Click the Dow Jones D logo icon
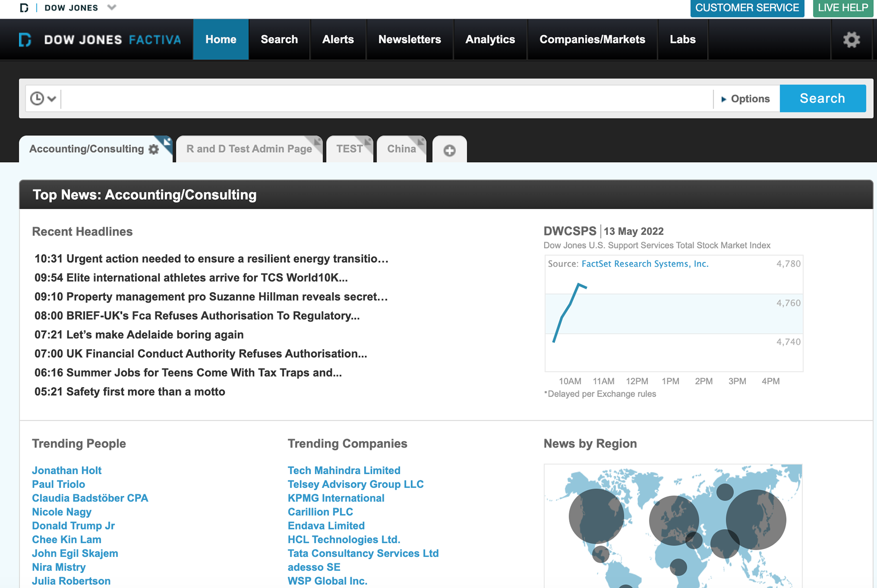This screenshot has width=877, height=588. point(24,8)
